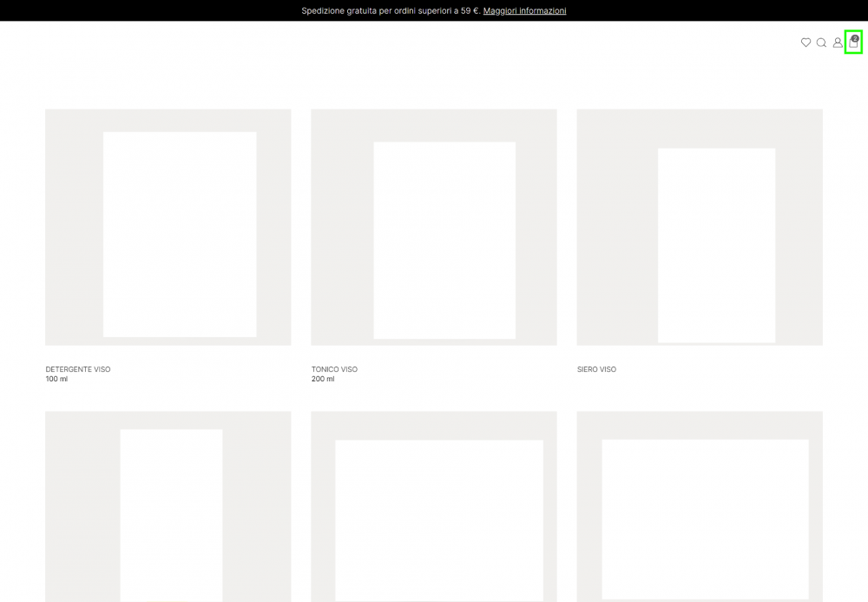Select the green-highlighted cart in the header
The height and width of the screenshot is (602, 868).
[x=853, y=42]
